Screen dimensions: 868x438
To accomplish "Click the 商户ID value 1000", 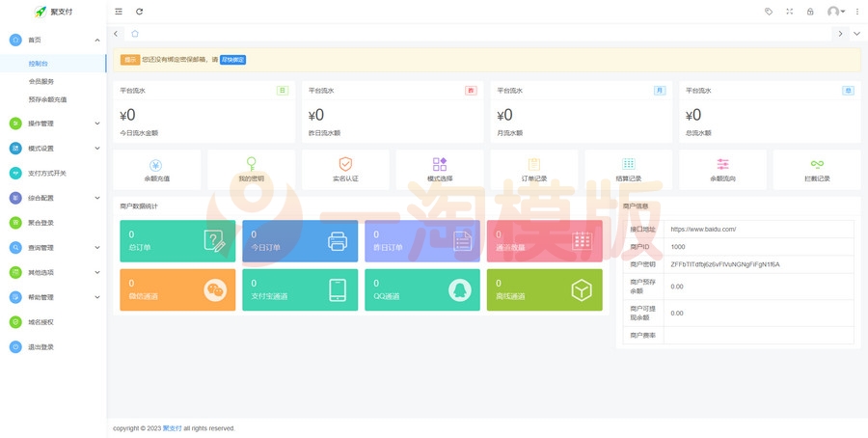I will click(678, 246).
